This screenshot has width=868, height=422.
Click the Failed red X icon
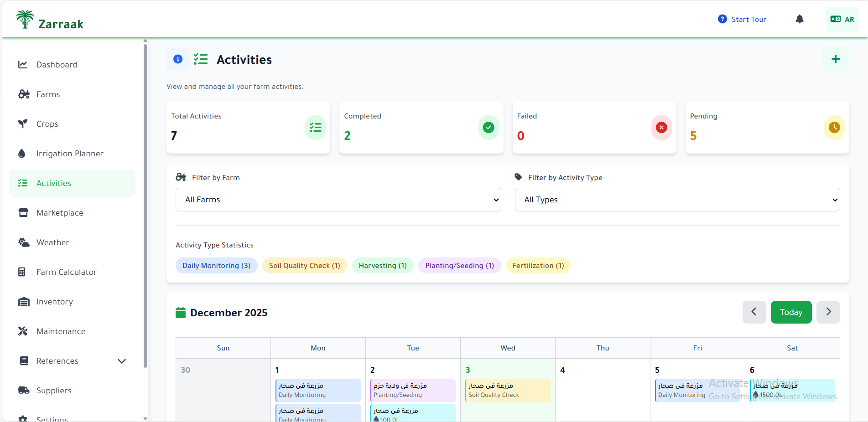[661, 128]
